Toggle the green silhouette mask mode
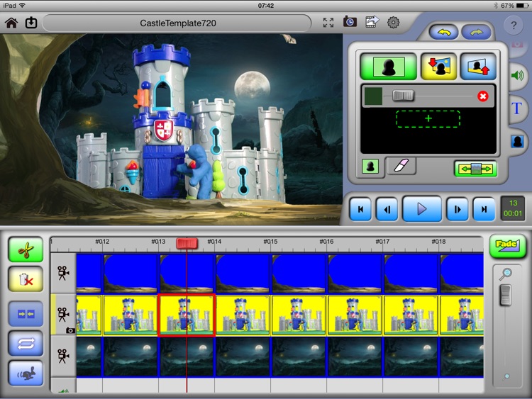Viewport: 532px width, 399px height. 387,67
